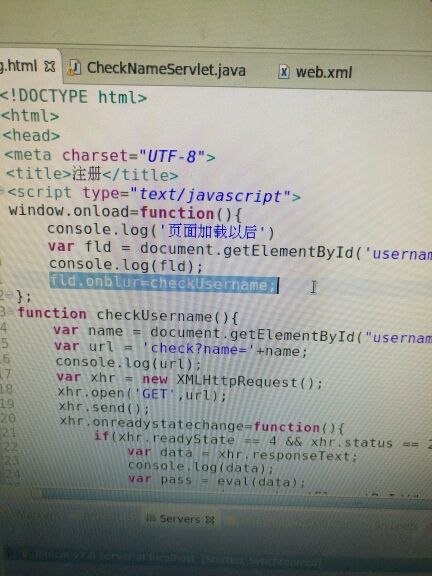This screenshot has height=576, width=432.
Task: Open the Servers view tab
Action: (x=179, y=519)
